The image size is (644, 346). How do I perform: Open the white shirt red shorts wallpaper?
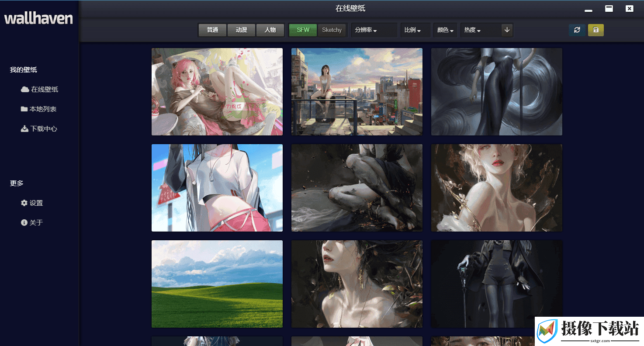(217, 188)
